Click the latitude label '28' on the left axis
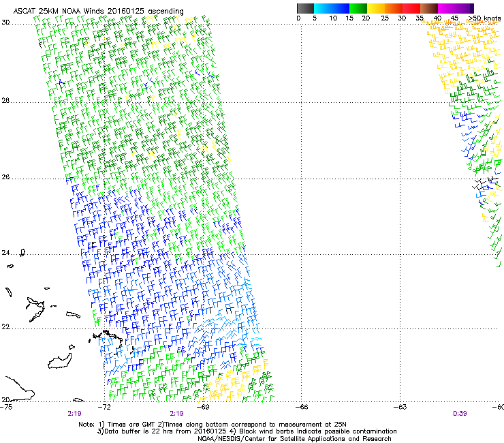This screenshot has width=504, height=443. click(x=5, y=101)
